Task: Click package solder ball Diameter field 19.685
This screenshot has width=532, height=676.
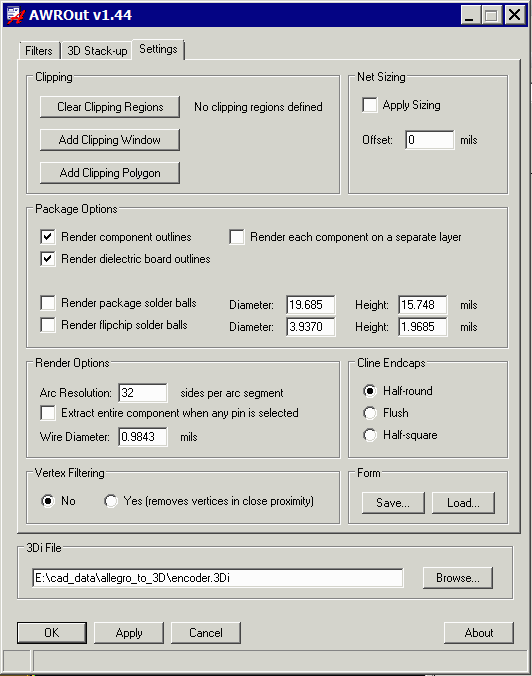Action: click(x=310, y=305)
